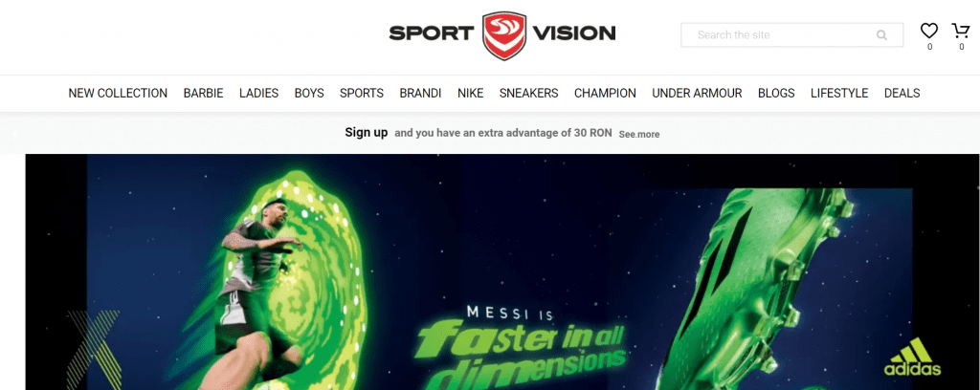The height and width of the screenshot is (390, 980).
Task: Open the BARBIE menu item
Action: click(x=203, y=94)
